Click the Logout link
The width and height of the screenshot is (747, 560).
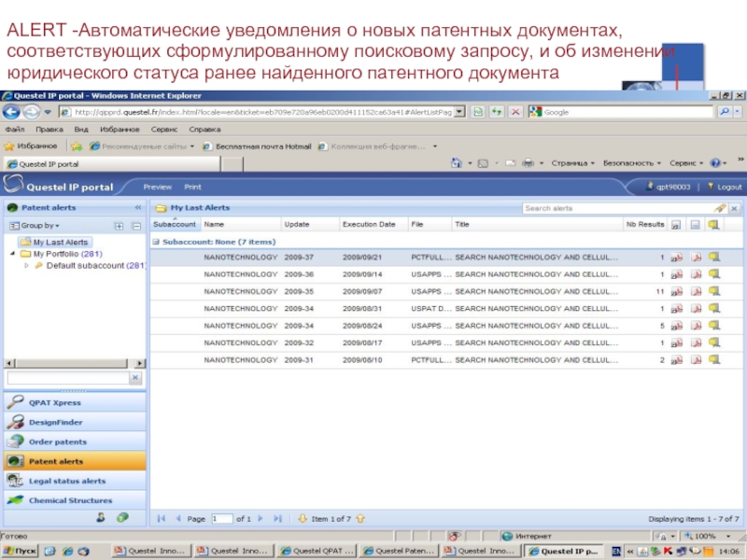point(729,187)
